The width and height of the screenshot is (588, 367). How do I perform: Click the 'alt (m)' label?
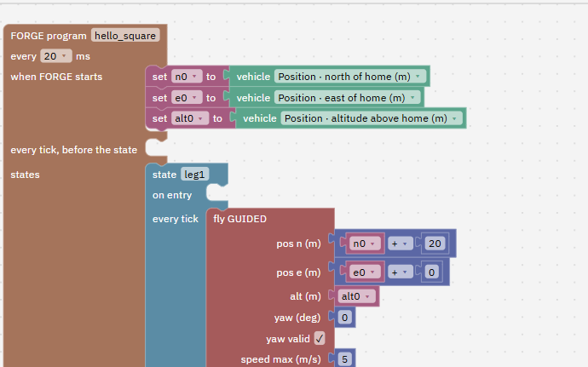click(x=305, y=296)
